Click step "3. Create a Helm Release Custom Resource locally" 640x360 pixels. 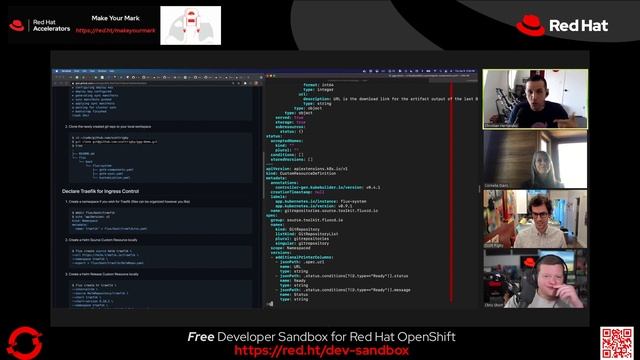click(x=102, y=274)
